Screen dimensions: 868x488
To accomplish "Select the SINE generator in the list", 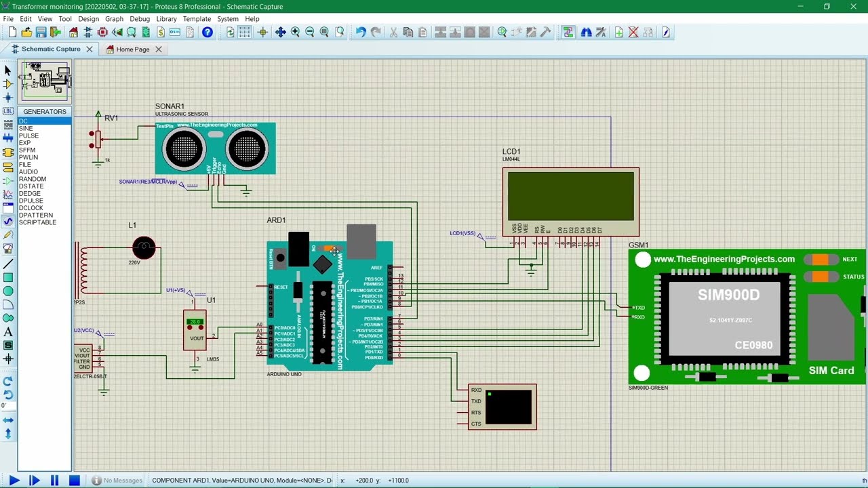I will tap(45, 128).
